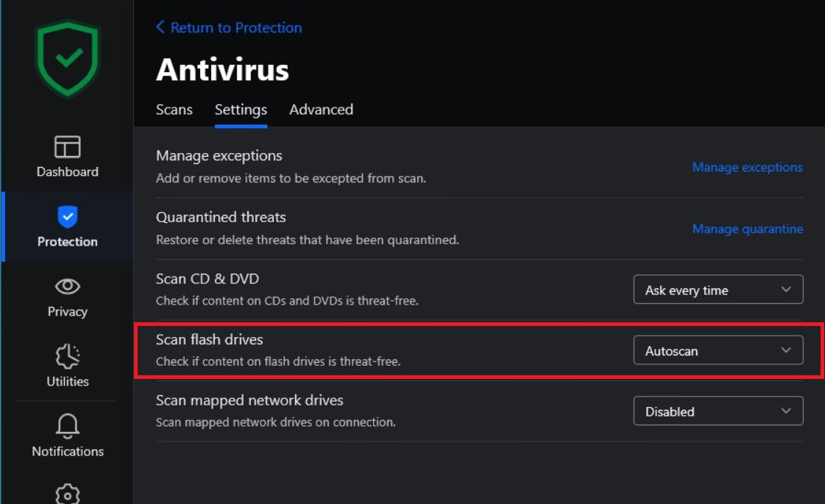Open the Notifications bell icon
Viewport: 825px width, 504px height.
68,425
